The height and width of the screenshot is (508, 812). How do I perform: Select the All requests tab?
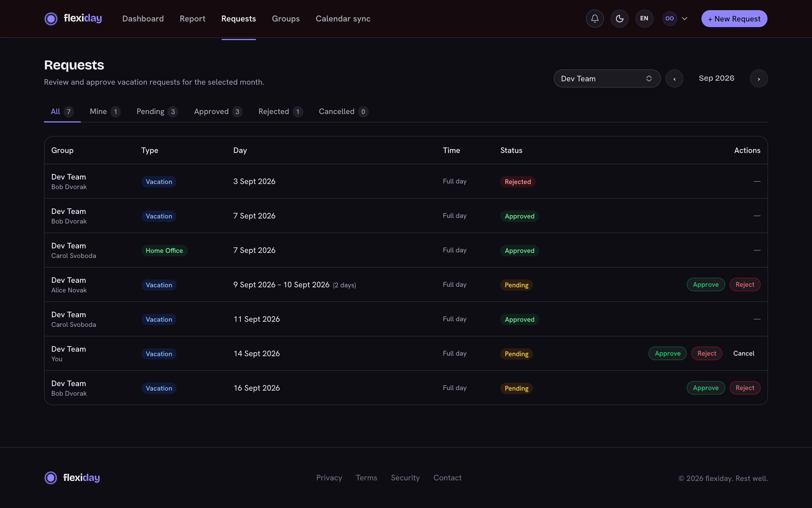[x=62, y=111]
